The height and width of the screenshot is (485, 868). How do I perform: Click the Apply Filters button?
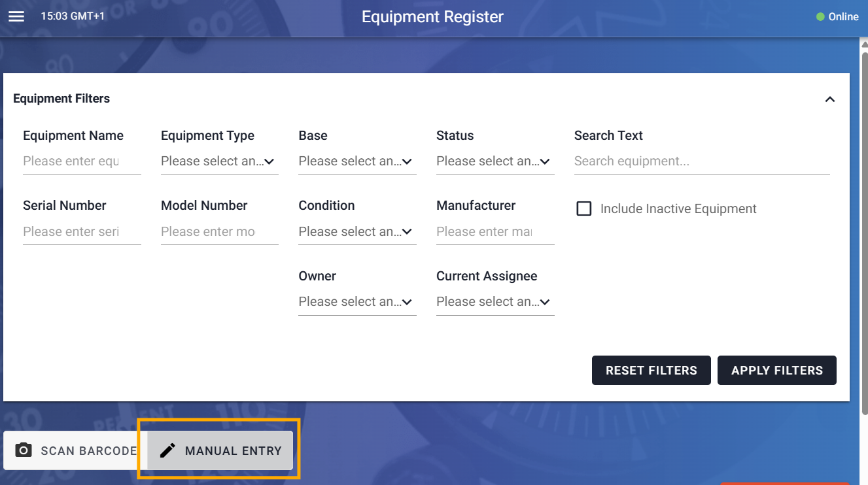[x=776, y=371]
